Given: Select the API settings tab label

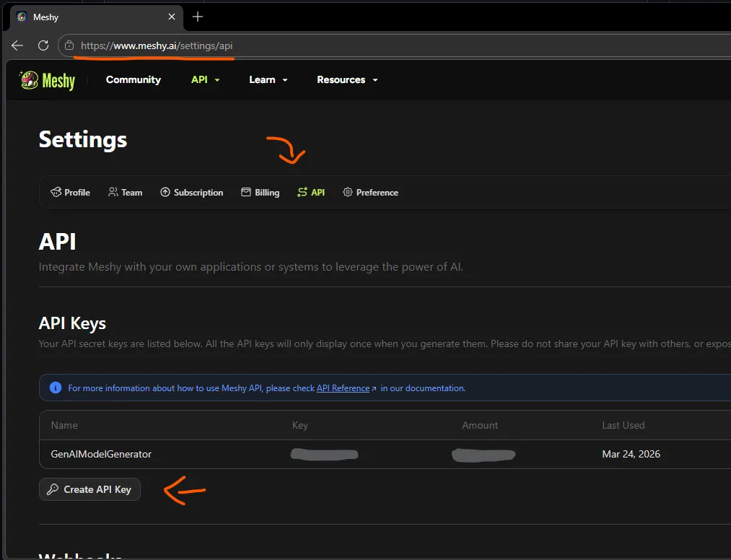Looking at the screenshot, I should pos(318,192).
